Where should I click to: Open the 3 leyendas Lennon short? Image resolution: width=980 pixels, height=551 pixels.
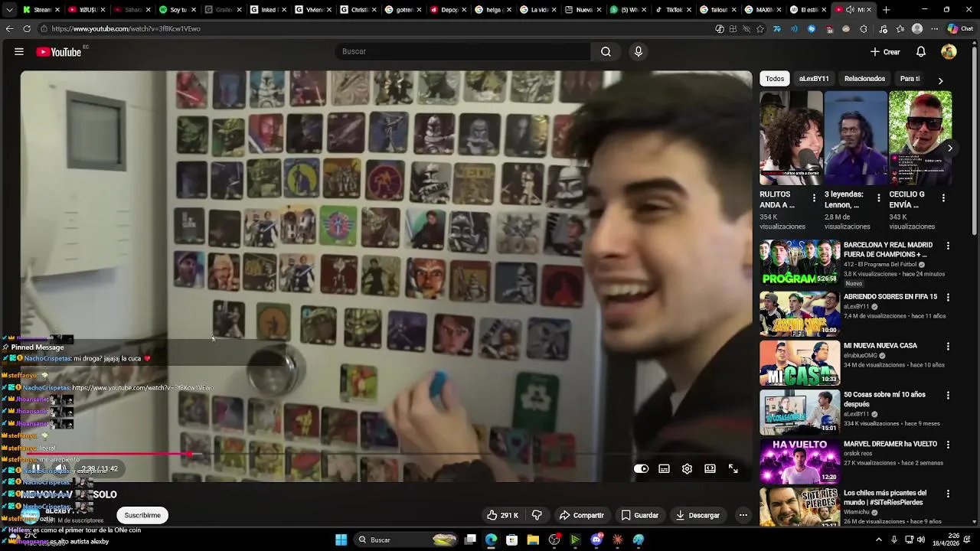click(855, 138)
